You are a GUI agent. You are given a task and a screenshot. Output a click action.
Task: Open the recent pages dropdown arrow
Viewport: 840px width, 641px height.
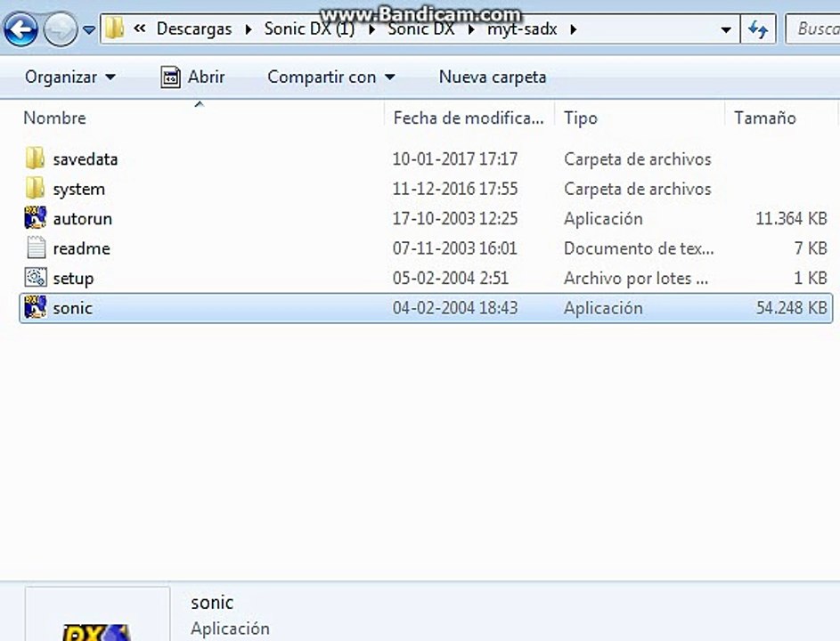pos(89,29)
